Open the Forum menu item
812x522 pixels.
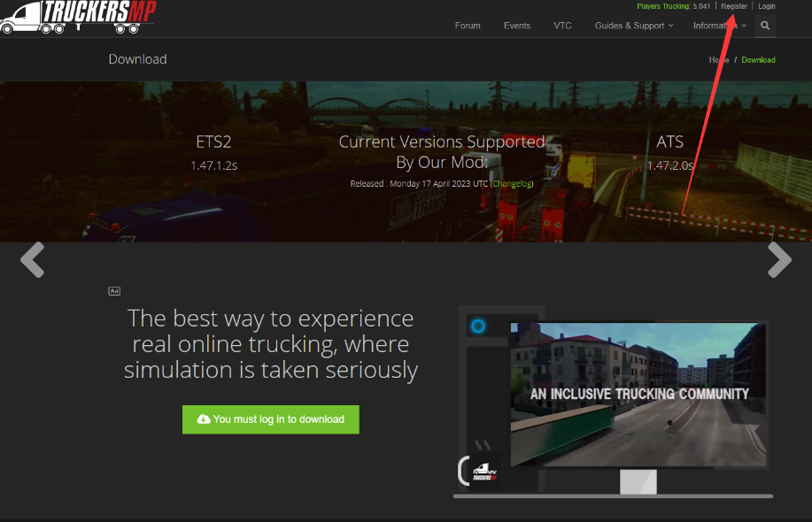click(x=468, y=26)
